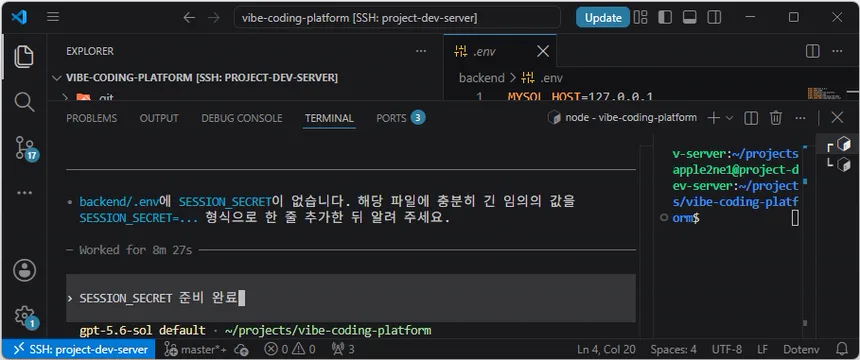Click the master branch status item

[x=196, y=349]
